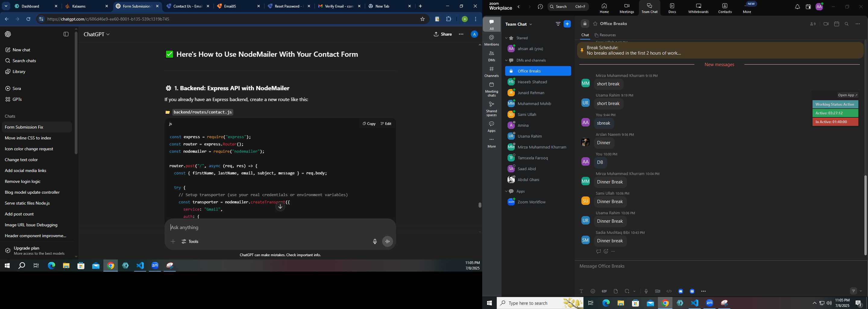Click blue new chat plus button
Viewport: 868px width, 309px height.
pos(567,24)
